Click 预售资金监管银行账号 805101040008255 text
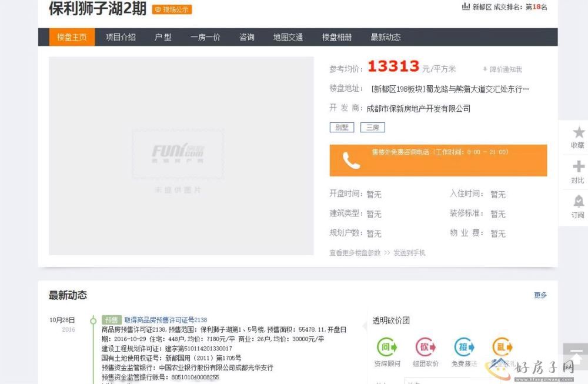The width and height of the screenshot is (588, 384). click(x=161, y=378)
